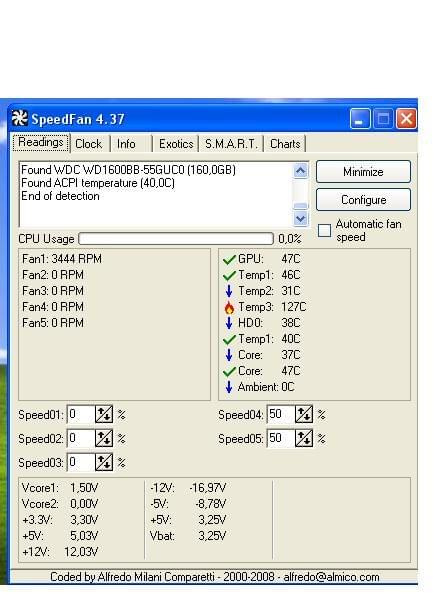Image resolution: width=435 pixels, height=597 pixels.
Task: Click the Speed05 percentage input field
Action: [281, 438]
